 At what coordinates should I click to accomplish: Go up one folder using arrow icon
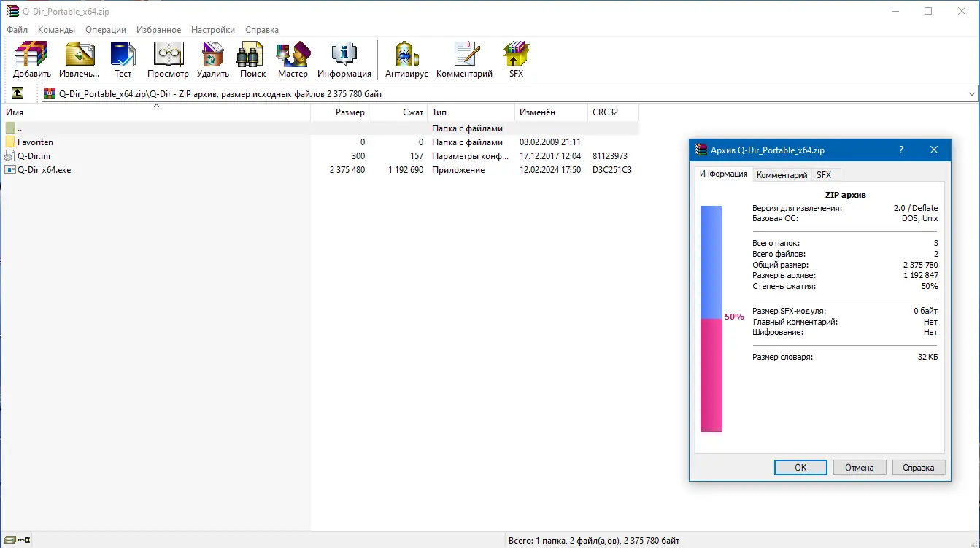[18, 93]
